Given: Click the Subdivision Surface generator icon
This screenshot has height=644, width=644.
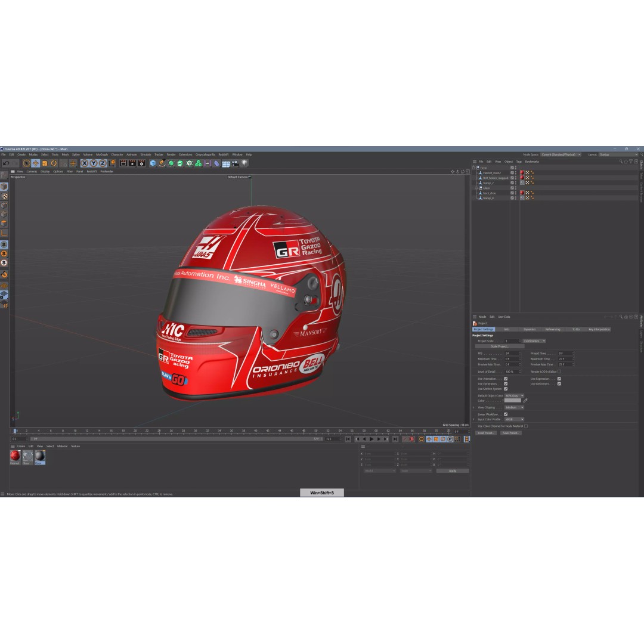Looking at the screenshot, I should click(171, 163).
